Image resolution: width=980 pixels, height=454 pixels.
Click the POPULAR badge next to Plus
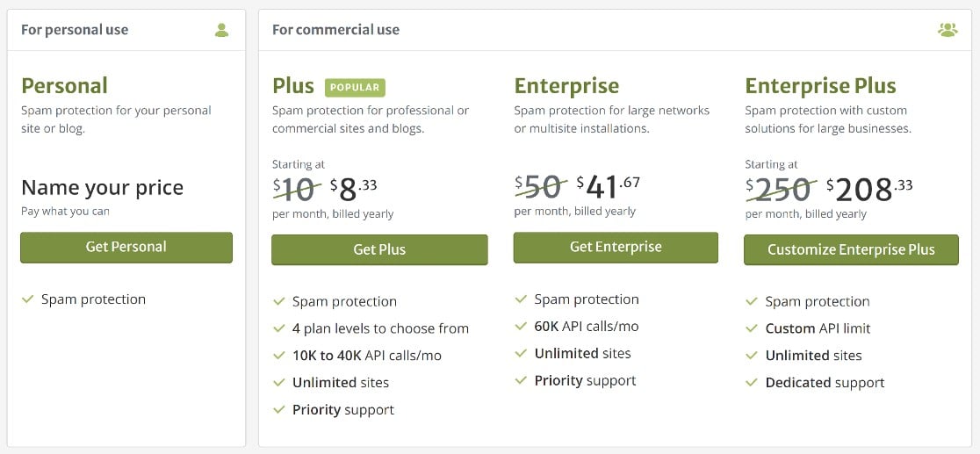355,88
